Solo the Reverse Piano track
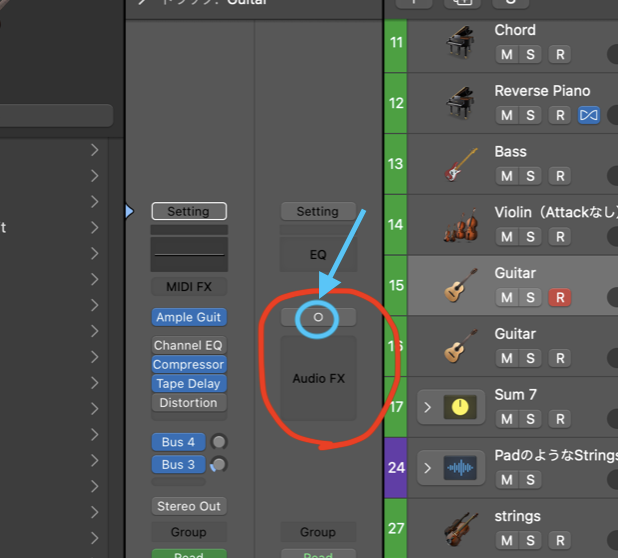 (530, 115)
